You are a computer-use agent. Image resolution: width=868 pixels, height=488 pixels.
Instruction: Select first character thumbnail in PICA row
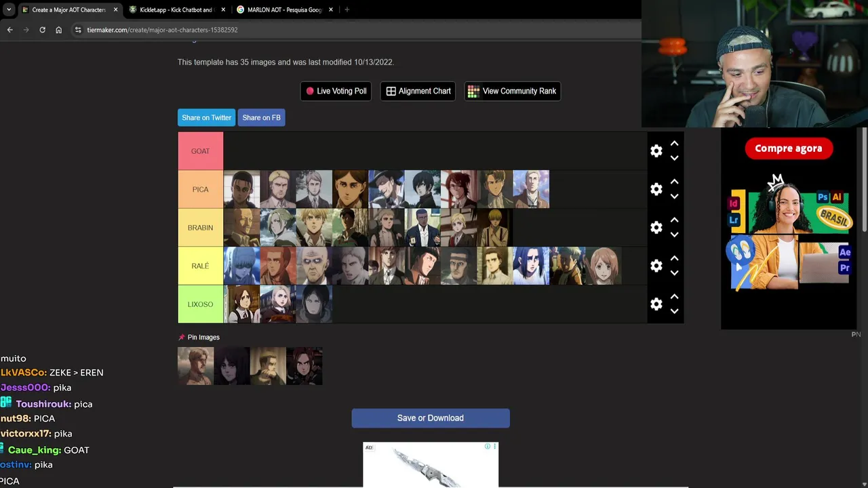tap(241, 189)
